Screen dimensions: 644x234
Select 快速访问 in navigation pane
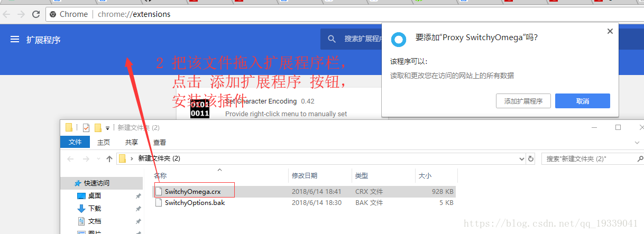coord(97,183)
